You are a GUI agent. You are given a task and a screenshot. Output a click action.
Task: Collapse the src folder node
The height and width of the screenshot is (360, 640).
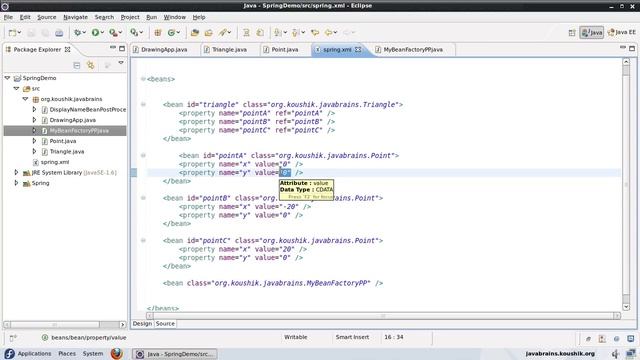click(16, 88)
